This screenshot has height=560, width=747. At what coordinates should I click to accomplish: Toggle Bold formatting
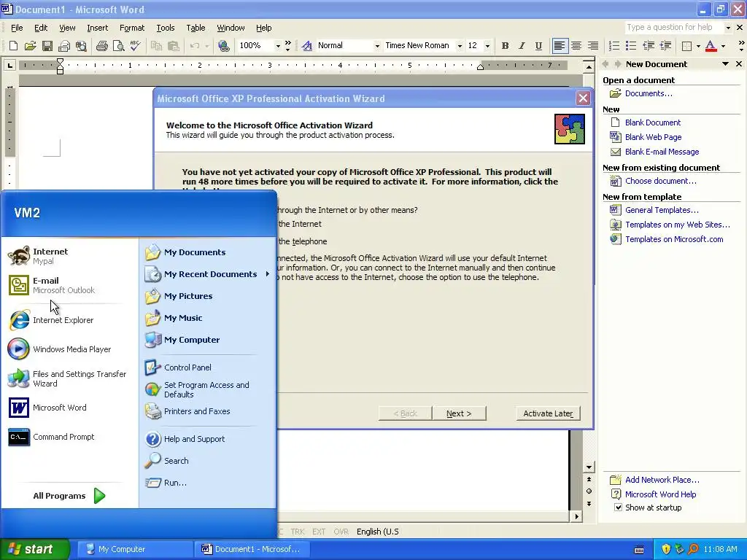(505, 46)
